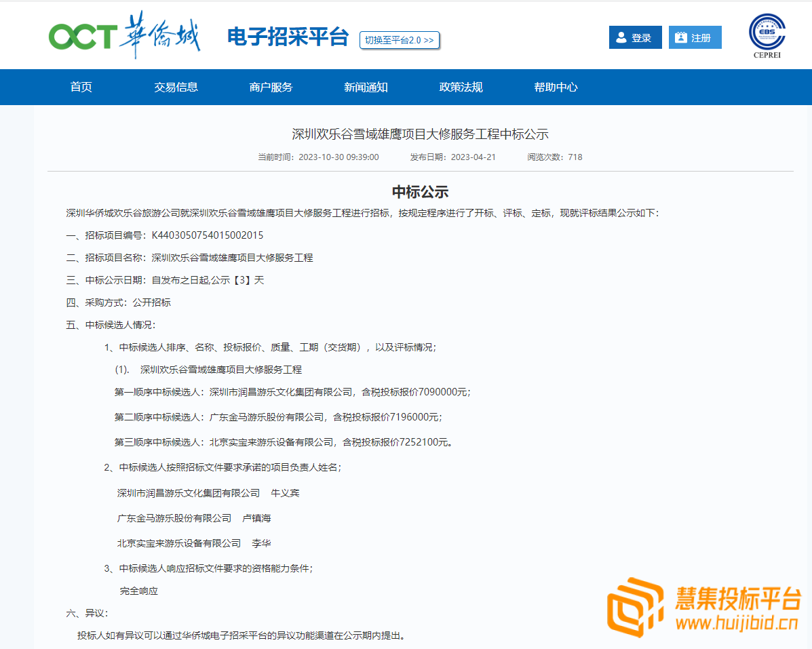Click project manager name 卢镇海
The height and width of the screenshot is (649, 812).
point(257,518)
